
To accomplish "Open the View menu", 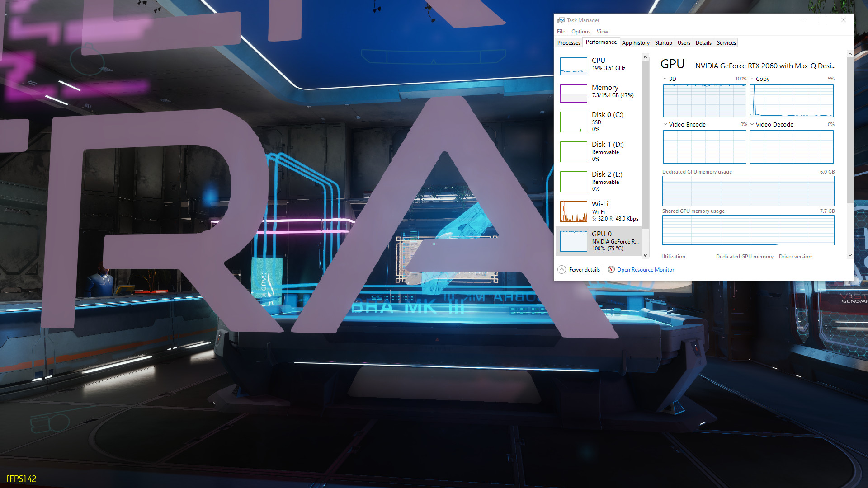I will [602, 32].
